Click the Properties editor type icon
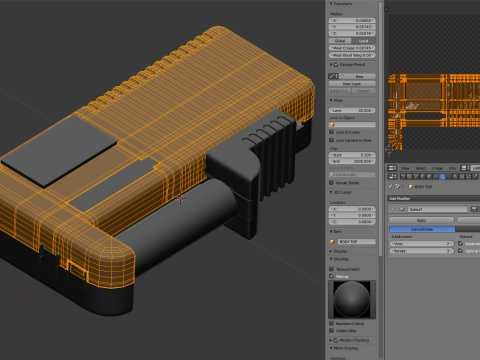This screenshot has width=480, height=360. coord(393,176)
